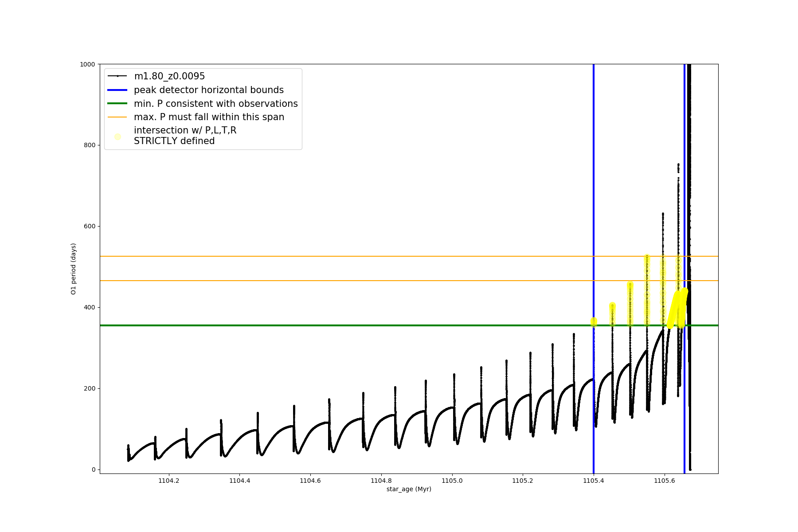
Task: Click the 600 y-axis tick label
Action: [89, 226]
